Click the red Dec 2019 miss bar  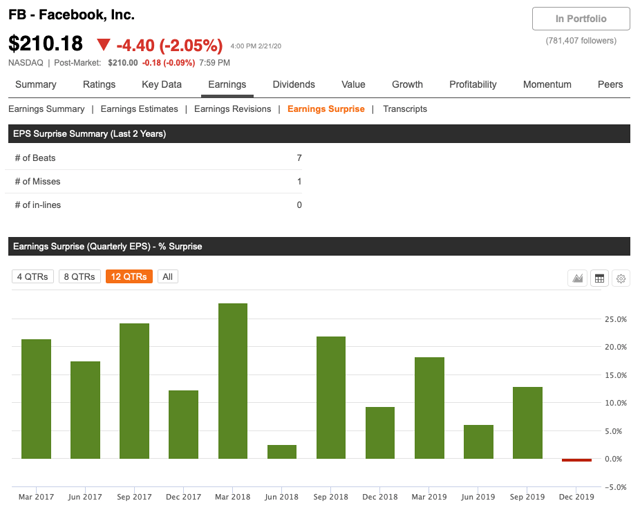click(x=577, y=460)
